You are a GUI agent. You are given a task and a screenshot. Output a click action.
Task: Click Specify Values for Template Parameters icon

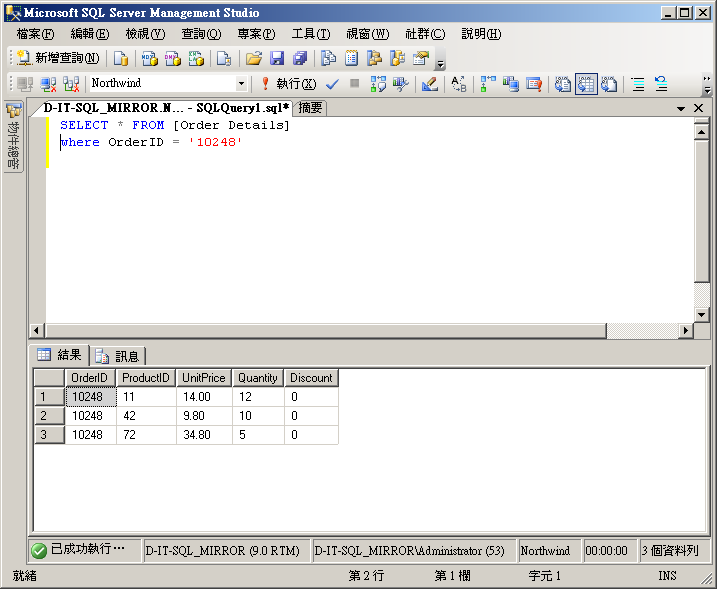(459, 84)
